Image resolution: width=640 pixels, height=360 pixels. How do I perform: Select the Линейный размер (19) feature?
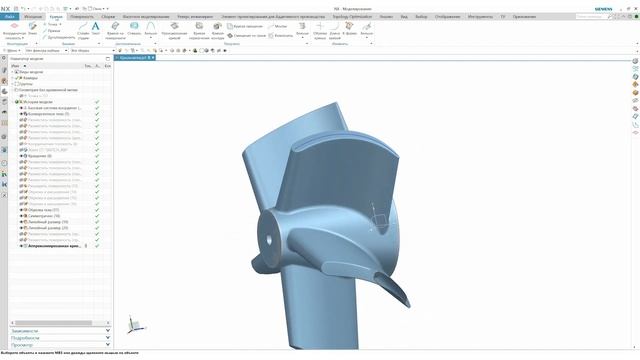[48, 222]
